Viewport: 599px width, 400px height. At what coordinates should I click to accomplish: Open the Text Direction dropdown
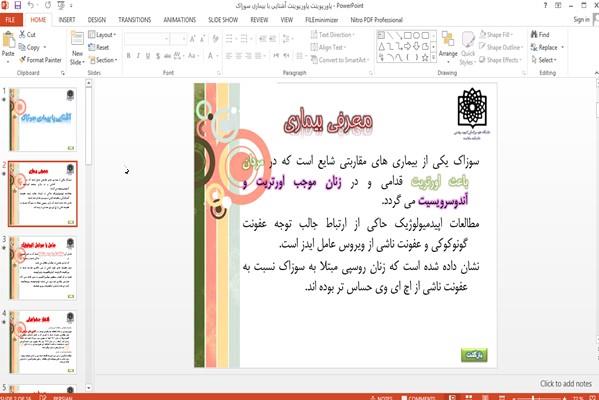point(333,35)
